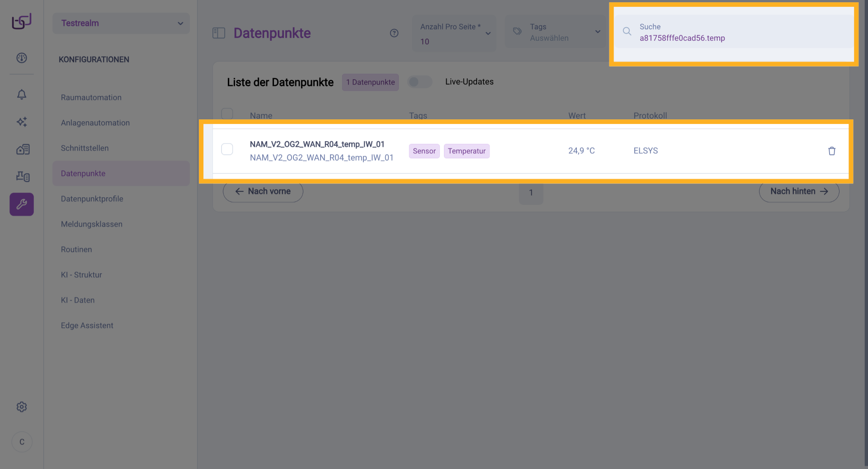Check the NAM_V2_OG2_WAN_R04_temp_IW_01 row checkbox
This screenshot has width=868, height=469.
(227, 149)
